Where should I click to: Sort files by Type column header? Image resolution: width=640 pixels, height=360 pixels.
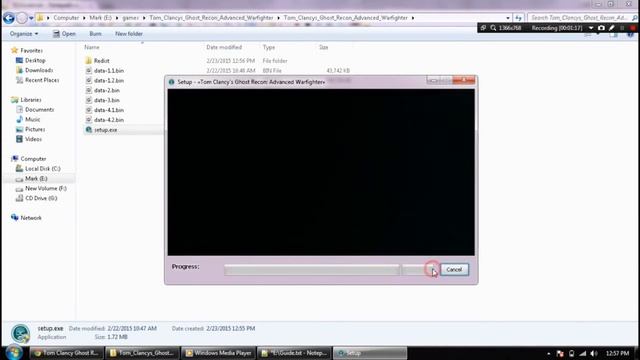tap(269, 47)
